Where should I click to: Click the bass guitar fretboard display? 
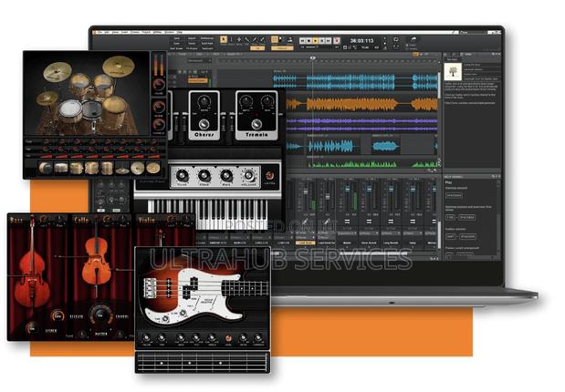click(x=202, y=362)
